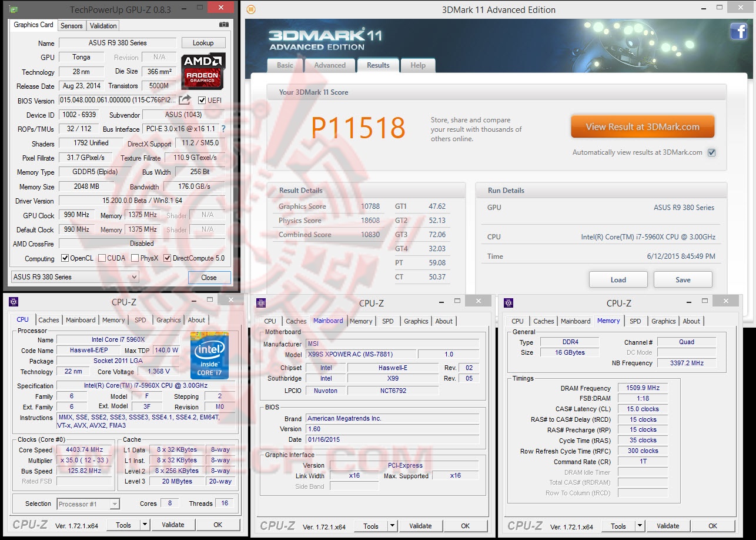
Task: Click the GPU-Z app icon in its title bar
Action: coord(14,9)
